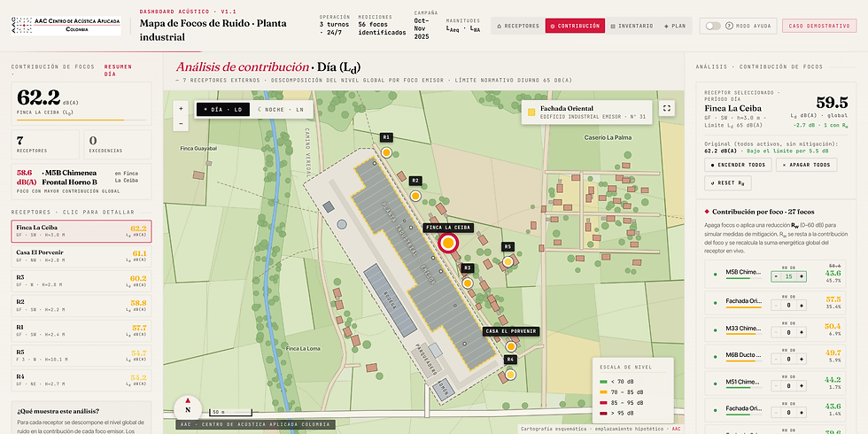Click the Fachada Oriental emitter info card

(586, 112)
